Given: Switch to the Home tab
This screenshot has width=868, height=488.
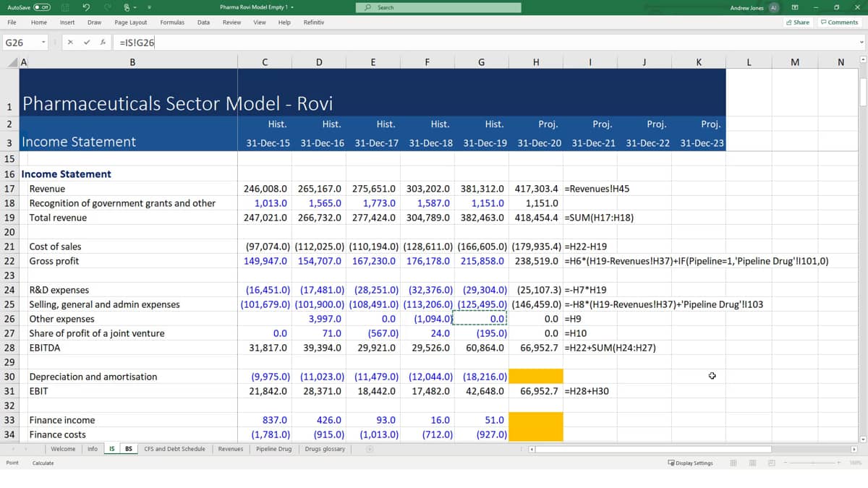Looking at the screenshot, I should pos(39,22).
